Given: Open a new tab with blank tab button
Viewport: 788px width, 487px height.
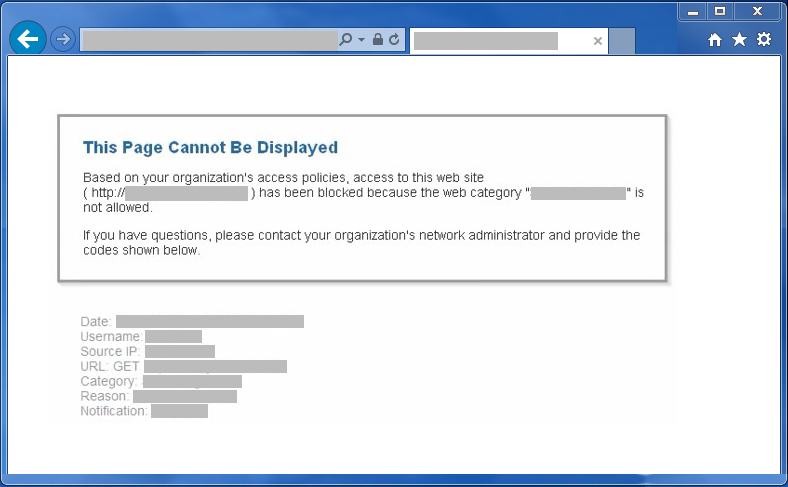Looking at the screenshot, I should click(x=622, y=41).
